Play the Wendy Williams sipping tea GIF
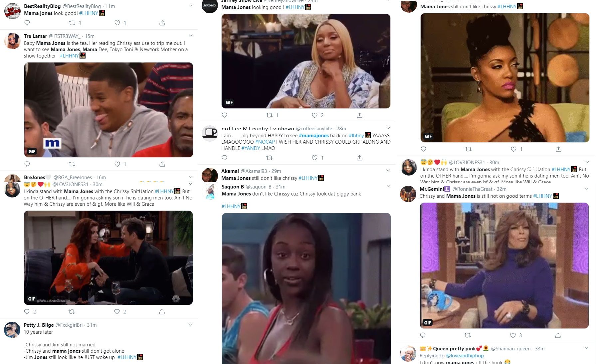The width and height of the screenshot is (598, 364). click(504, 266)
